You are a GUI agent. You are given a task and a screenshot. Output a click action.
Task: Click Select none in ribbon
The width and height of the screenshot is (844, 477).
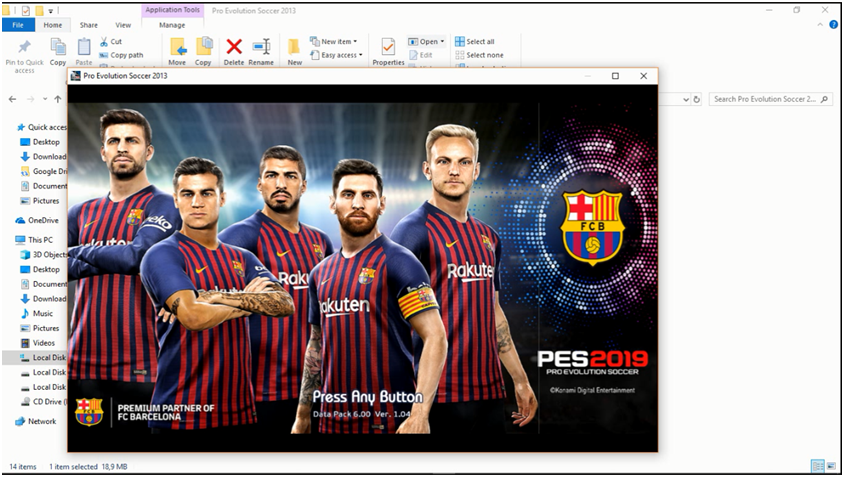480,55
